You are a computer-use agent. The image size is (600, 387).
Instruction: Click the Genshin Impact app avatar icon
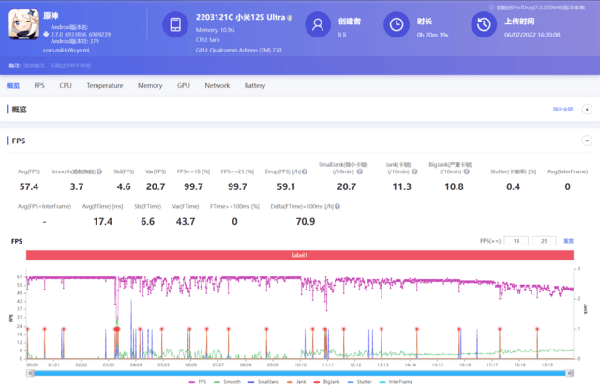tap(23, 24)
